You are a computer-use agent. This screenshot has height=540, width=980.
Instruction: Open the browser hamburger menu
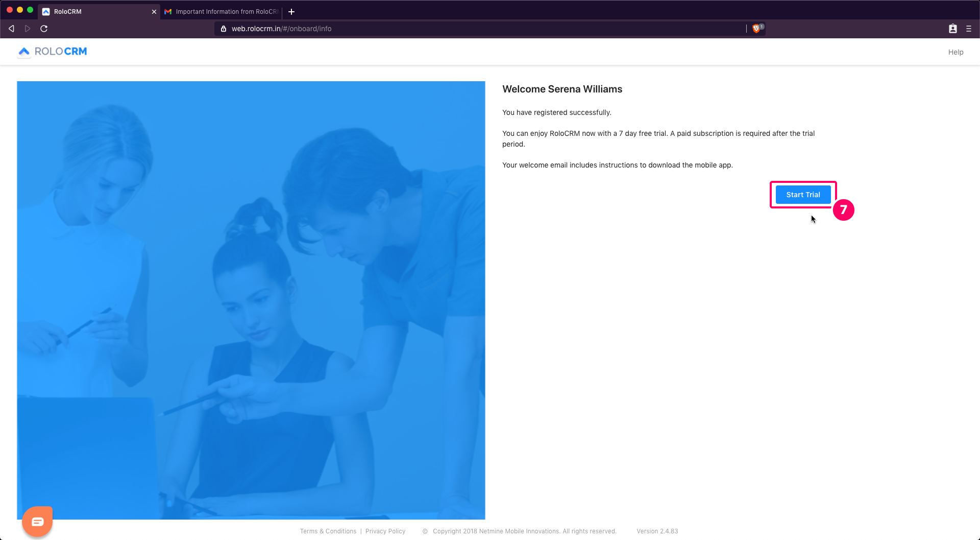[969, 29]
